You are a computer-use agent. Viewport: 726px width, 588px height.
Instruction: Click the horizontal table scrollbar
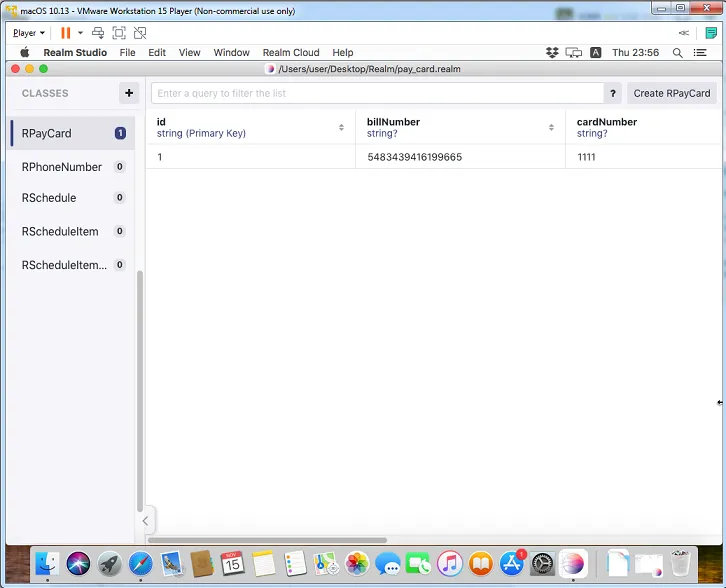coord(267,540)
